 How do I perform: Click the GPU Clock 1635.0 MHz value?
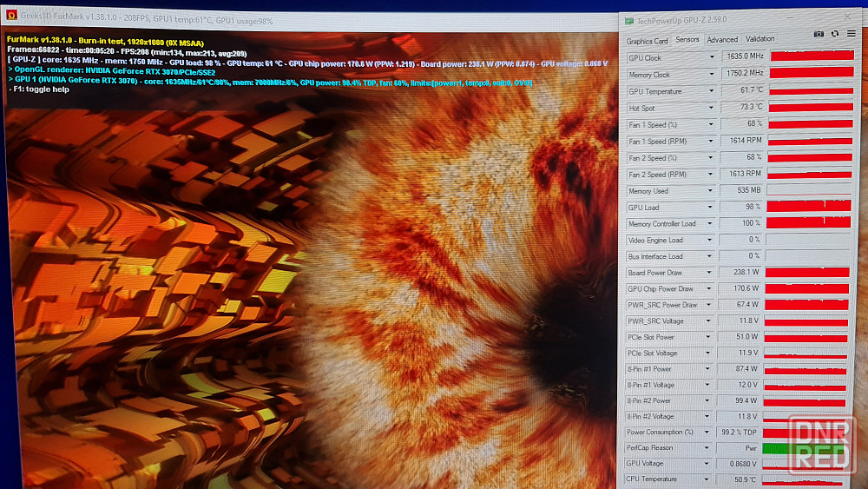744,56
